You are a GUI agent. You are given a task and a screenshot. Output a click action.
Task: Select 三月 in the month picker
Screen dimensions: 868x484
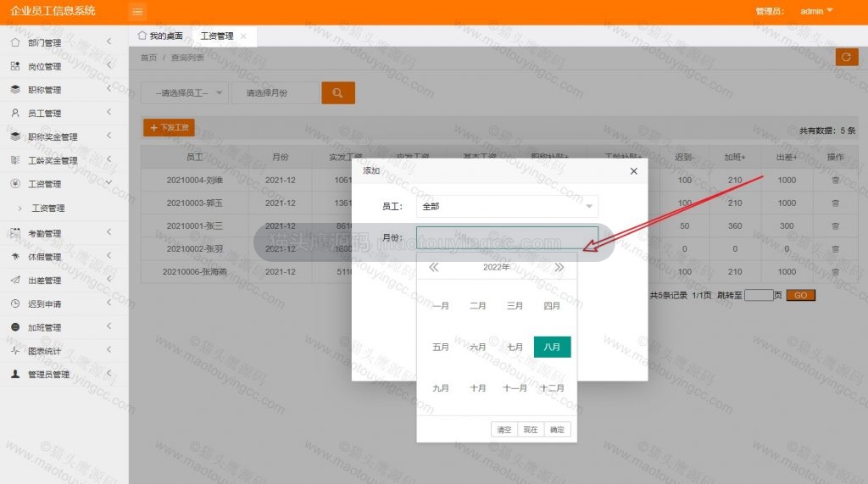click(515, 306)
